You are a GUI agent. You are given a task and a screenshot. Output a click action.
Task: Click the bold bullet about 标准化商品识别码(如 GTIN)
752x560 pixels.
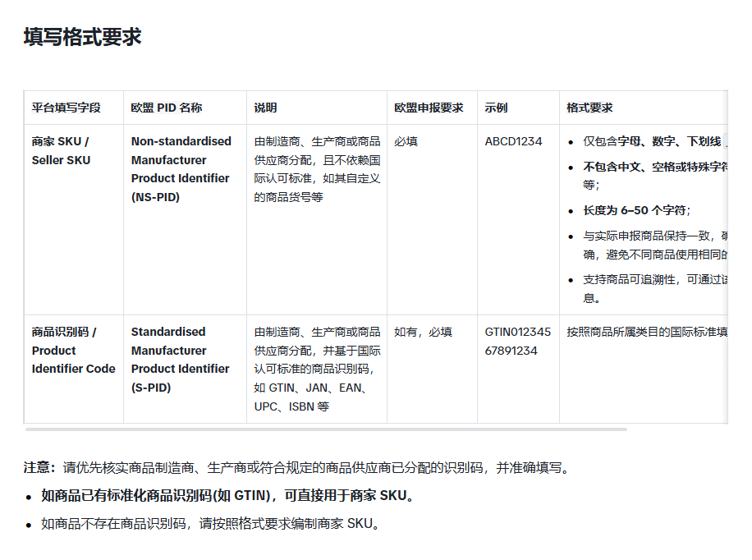click(227, 496)
